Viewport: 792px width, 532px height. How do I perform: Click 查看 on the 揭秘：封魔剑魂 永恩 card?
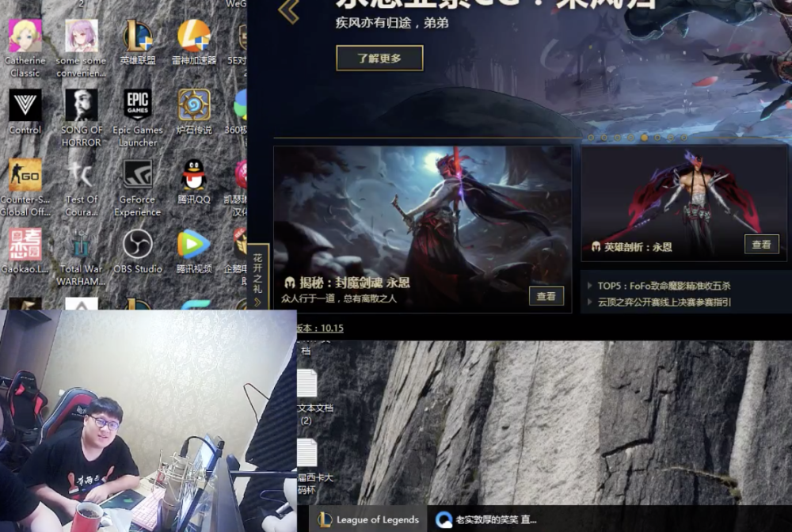(546, 296)
